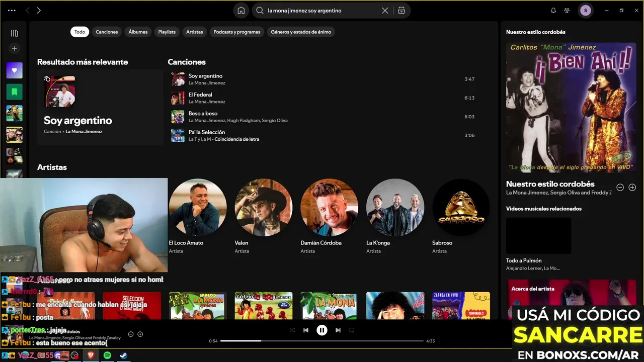Go forward with the right arrow
644x362 pixels.
(x=39, y=11)
